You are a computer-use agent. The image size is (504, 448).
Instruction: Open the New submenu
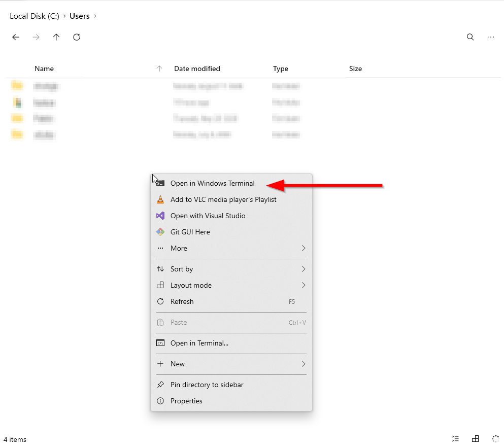click(303, 364)
